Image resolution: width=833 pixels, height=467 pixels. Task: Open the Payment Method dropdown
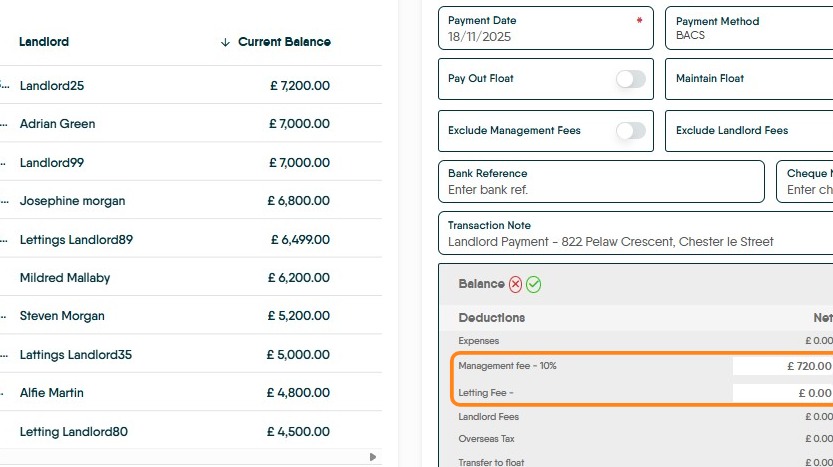tap(750, 28)
